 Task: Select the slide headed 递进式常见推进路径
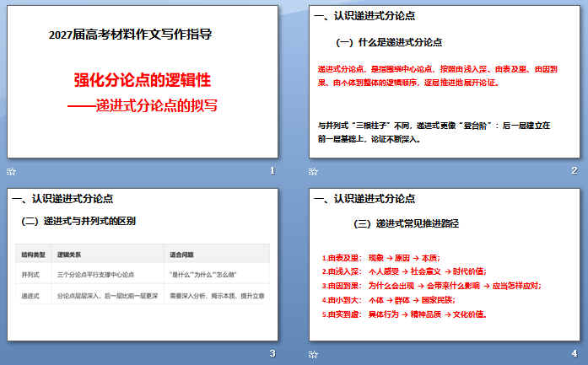point(445,265)
